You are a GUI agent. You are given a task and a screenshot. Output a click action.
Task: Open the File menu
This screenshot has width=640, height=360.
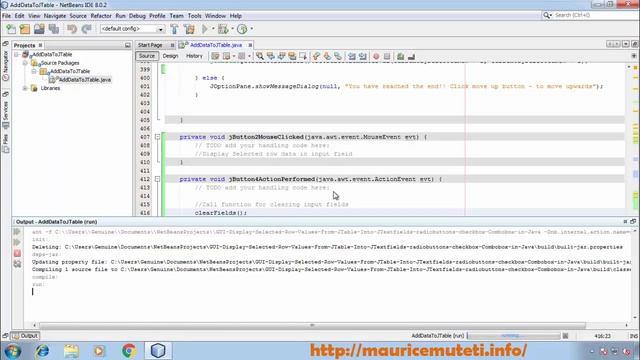point(7,16)
